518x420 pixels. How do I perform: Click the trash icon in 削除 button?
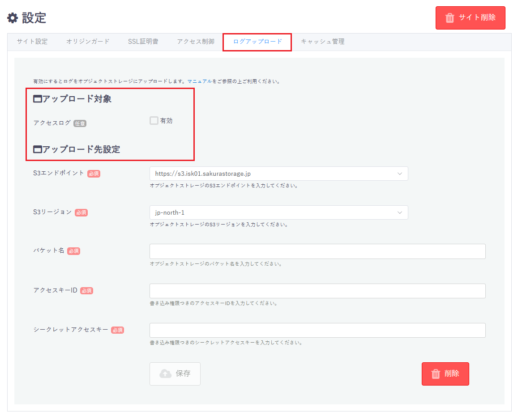click(436, 374)
